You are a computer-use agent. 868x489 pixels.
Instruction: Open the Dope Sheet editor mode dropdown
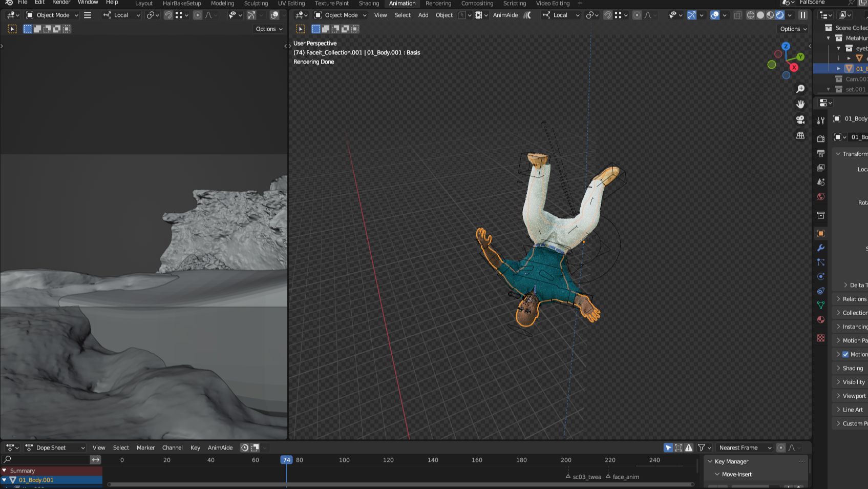tap(55, 448)
